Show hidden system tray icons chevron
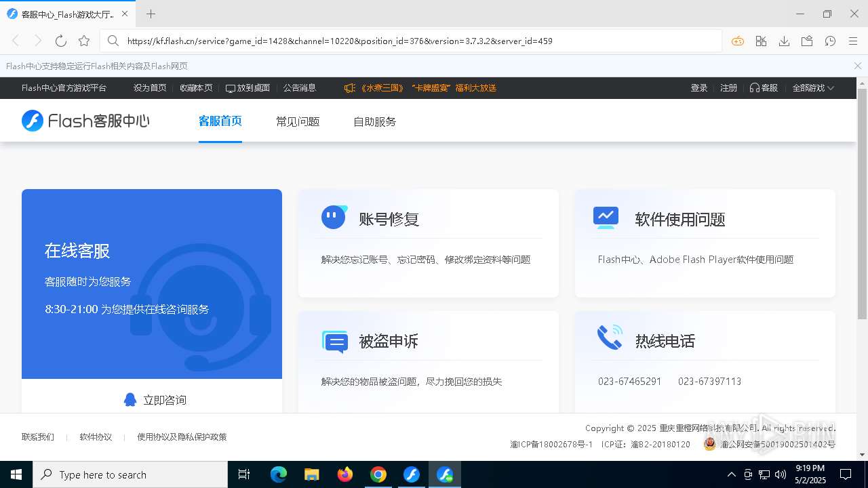The height and width of the screenshot is (488, 868). point(732,474)
